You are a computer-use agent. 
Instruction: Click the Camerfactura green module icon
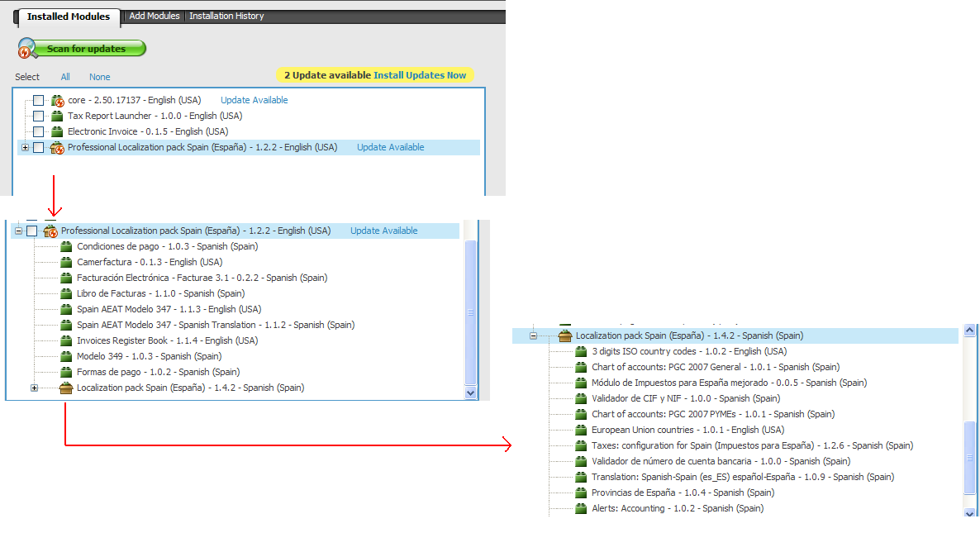(67, 263)
